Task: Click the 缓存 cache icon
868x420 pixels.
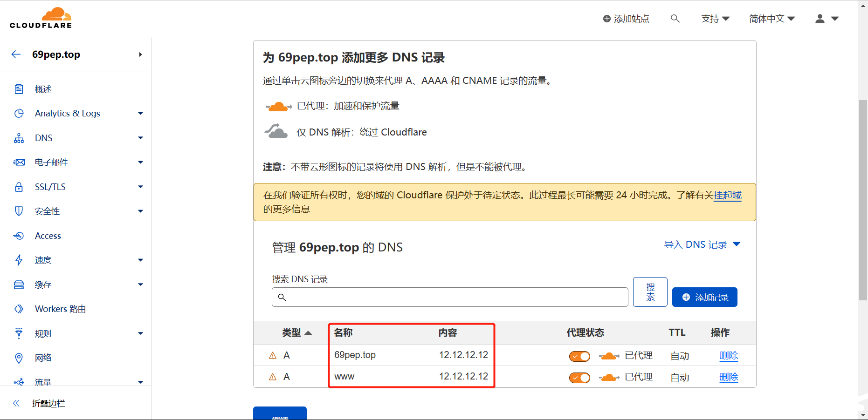Action: 19,285
